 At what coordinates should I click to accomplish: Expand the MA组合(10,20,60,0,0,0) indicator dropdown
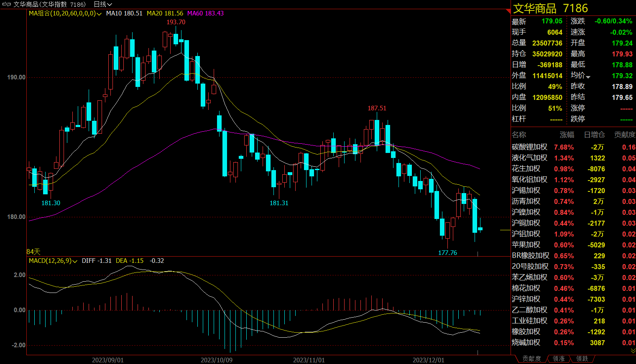99,14
